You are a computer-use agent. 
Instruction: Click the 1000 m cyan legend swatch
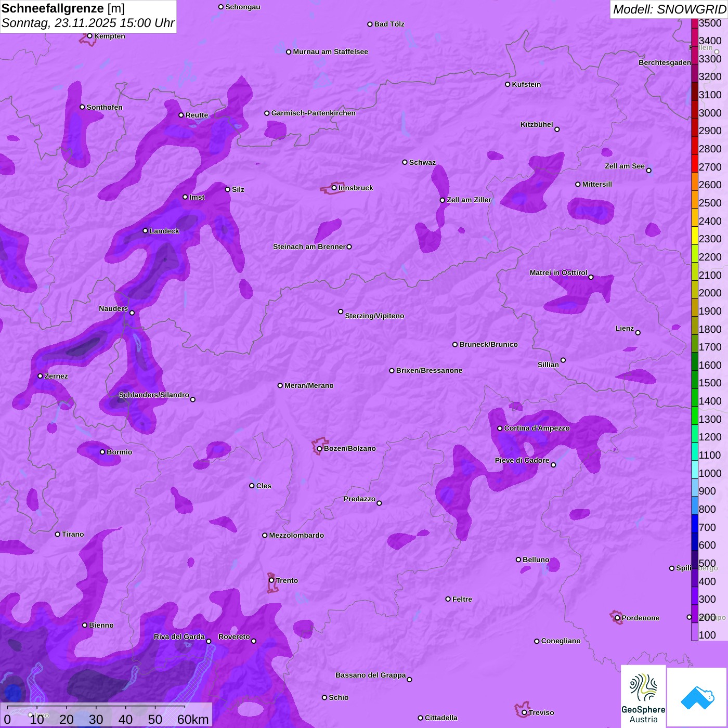(x=695, y=469)
